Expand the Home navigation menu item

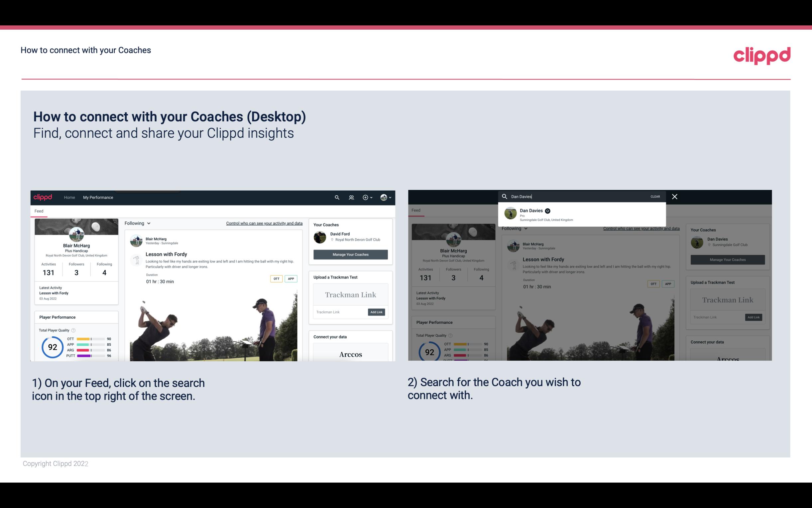[x=70, y=197]
